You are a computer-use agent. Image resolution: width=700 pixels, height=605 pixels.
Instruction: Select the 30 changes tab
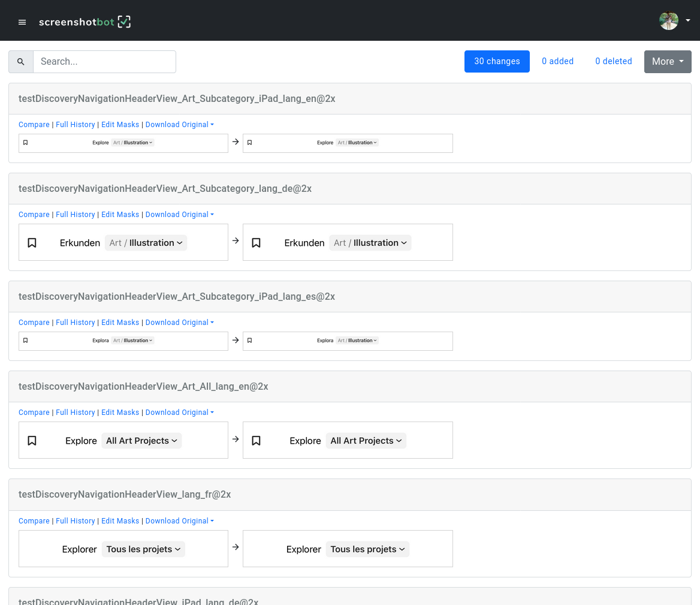click(x=497, y=61)
